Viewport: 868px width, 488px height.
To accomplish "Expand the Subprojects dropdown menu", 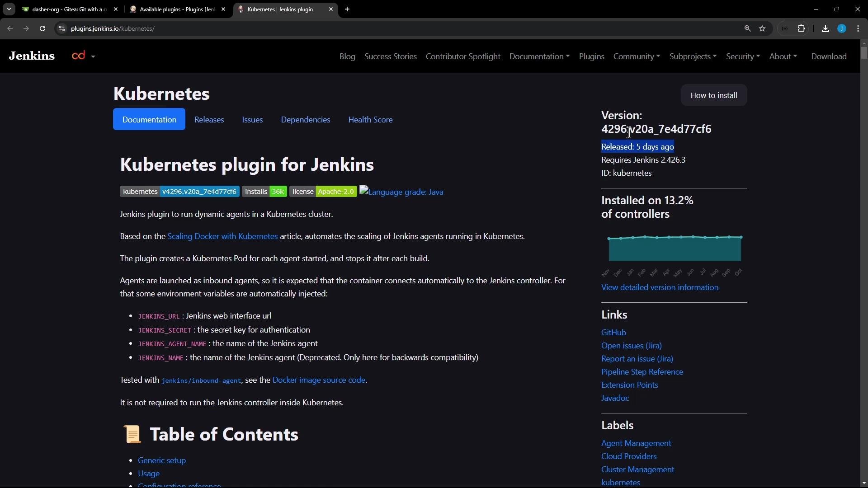I will click(x=693, y=56).
